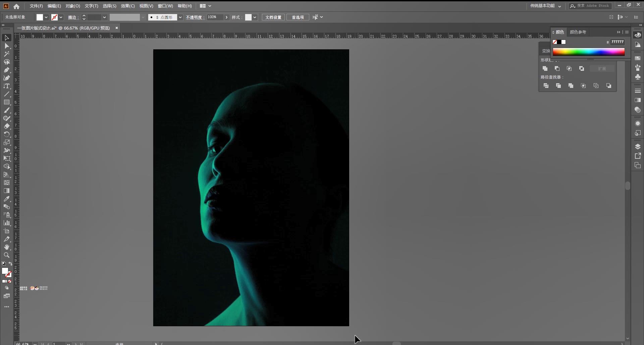Select the 一张图片版式设计.ai document tab
Screen dimensions: 644x345
coord(64,28)
